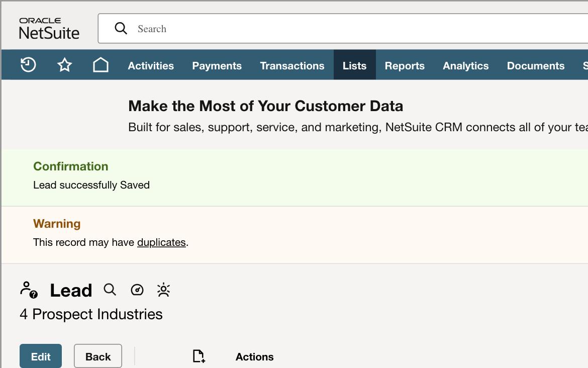Open the Transactions menu
This screenshot has height=368, width=588.
tap(292, 66)
